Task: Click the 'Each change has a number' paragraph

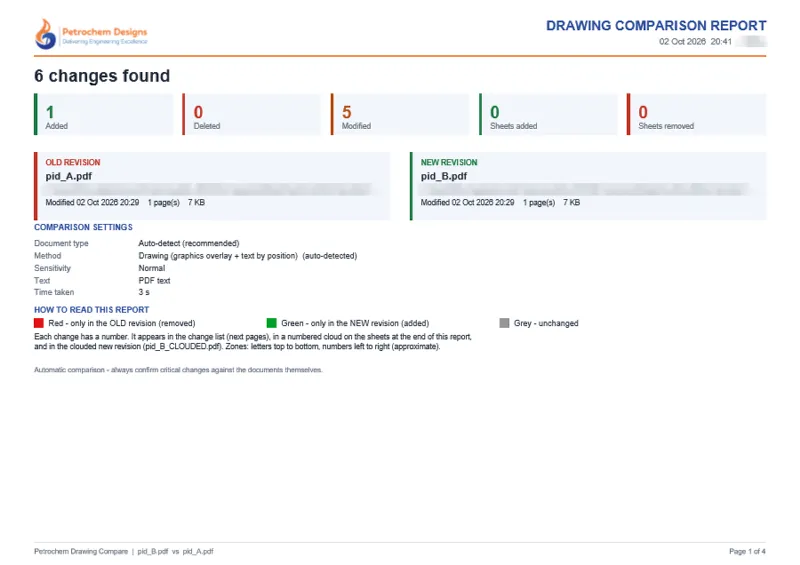Action: 253,341
